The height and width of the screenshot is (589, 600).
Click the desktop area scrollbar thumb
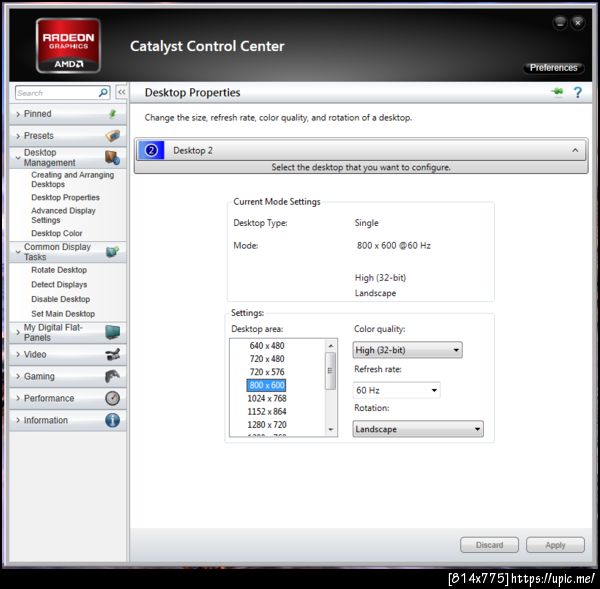330,370
